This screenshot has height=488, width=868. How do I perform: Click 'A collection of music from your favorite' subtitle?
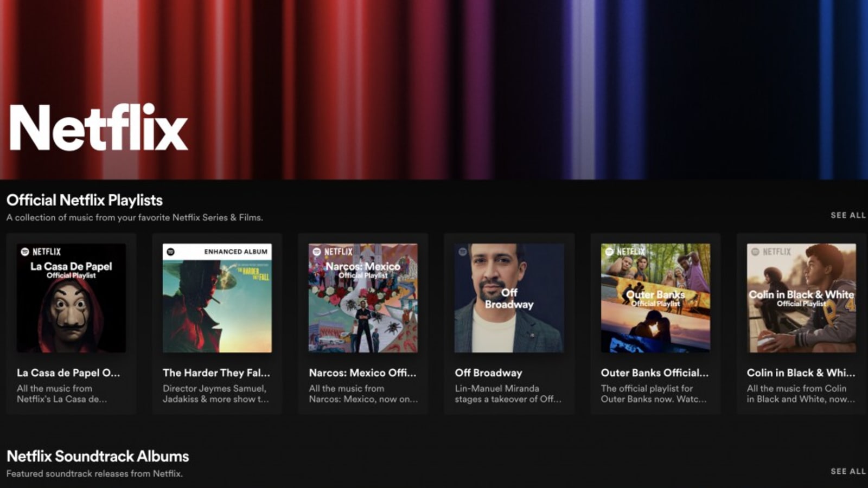coord(135,217)
